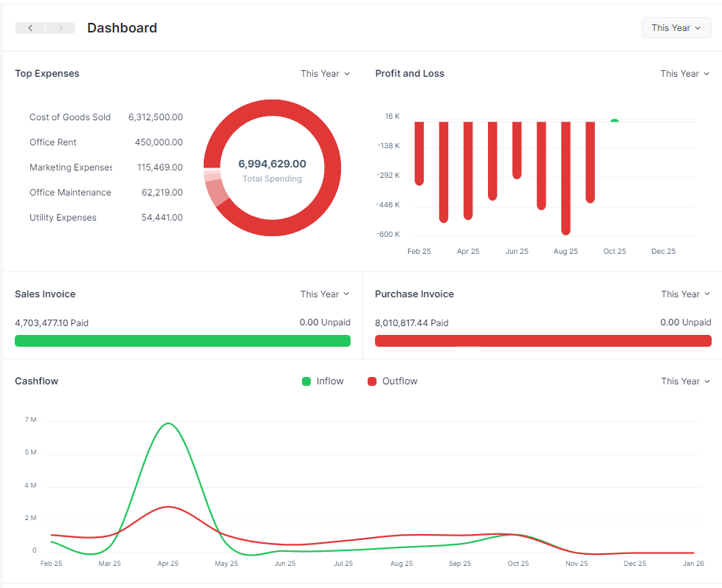Click the Aug 25 loss bar
The height and width of the screenshot is (588, 722).
click(565, 177)
